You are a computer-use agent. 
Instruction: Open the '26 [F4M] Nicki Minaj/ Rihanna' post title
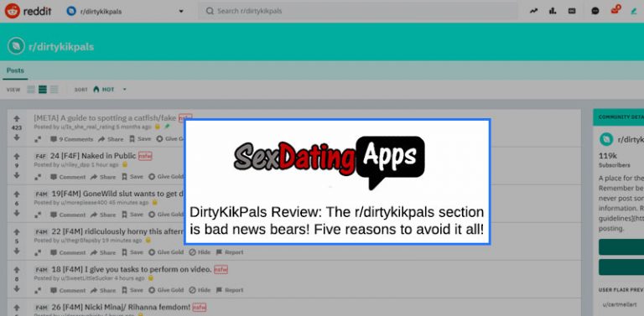[121, 307]
